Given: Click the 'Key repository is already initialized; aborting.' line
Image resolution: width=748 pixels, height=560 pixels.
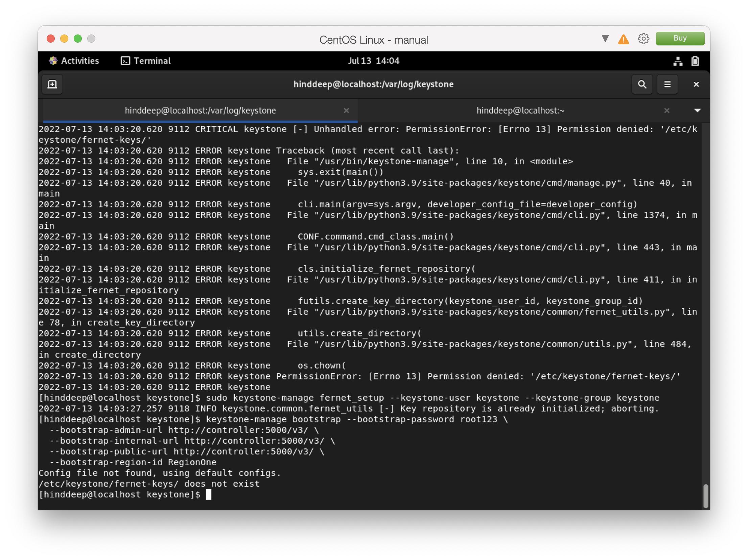Looking at the screenshot, I should (x=349, y=409).
